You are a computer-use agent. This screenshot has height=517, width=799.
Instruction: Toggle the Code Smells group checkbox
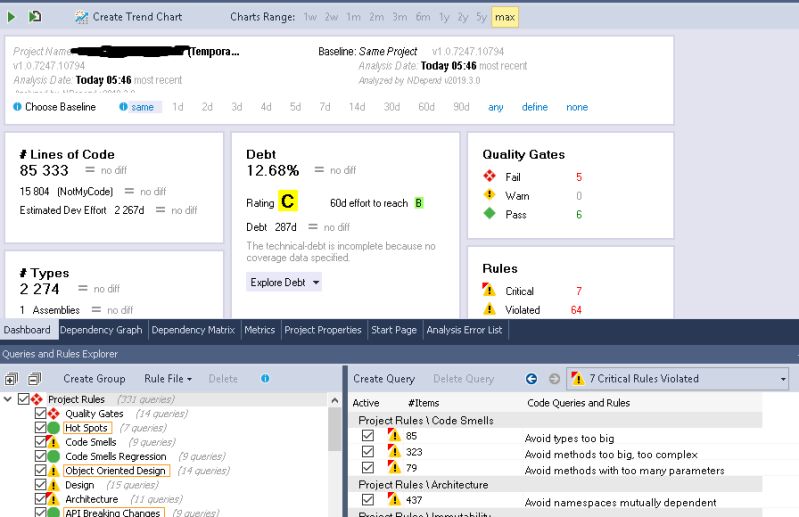pyautogui.click(x=41, y=442)
